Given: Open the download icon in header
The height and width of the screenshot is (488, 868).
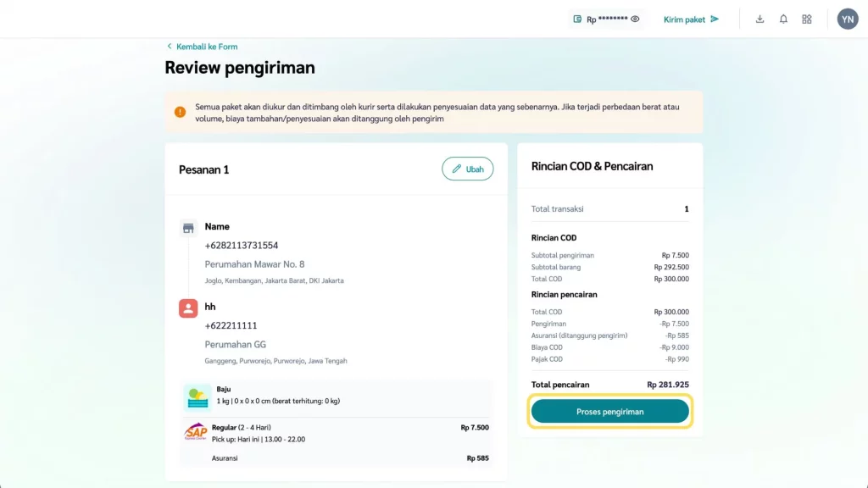Looking at the screenshot, I should coord(759,19).
